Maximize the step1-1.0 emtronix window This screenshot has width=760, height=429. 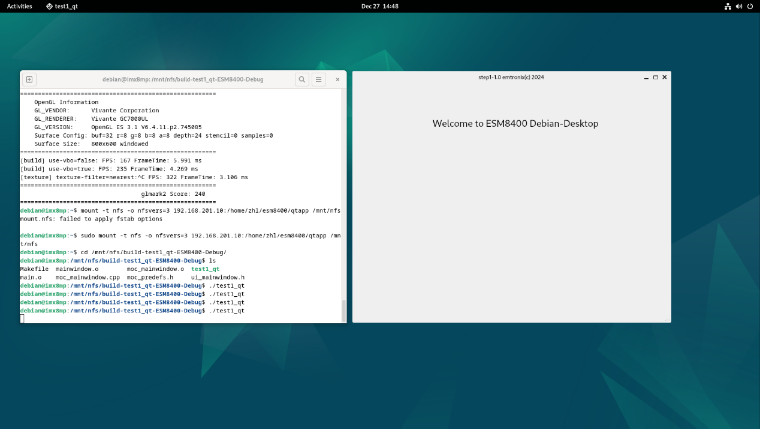click(655, 78)
